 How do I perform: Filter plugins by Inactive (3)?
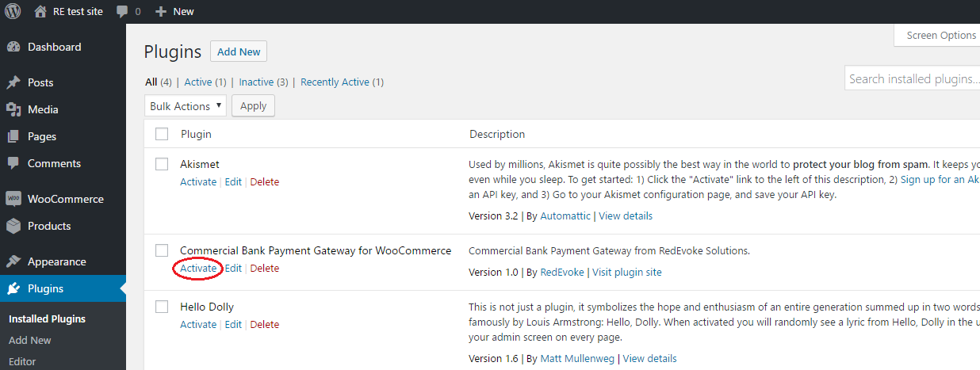coord(264,82)
